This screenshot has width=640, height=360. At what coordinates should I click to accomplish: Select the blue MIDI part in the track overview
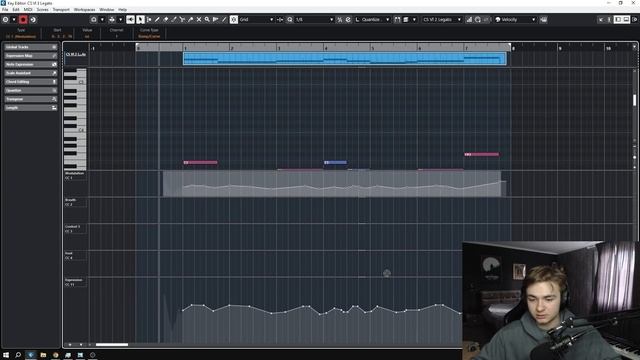[x=345, y=59]
